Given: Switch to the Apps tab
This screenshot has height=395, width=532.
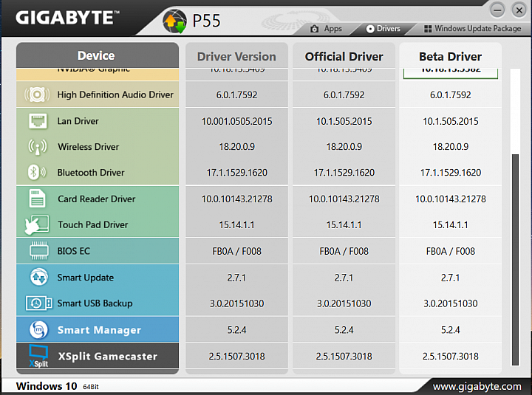Looking at the screenshot, I should [x=326, y=29].
